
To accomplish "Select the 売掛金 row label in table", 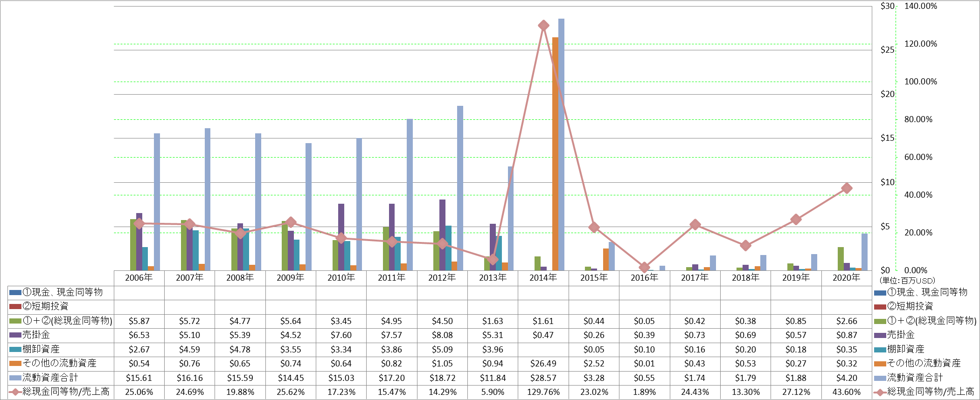I will (x=36, y=335).
